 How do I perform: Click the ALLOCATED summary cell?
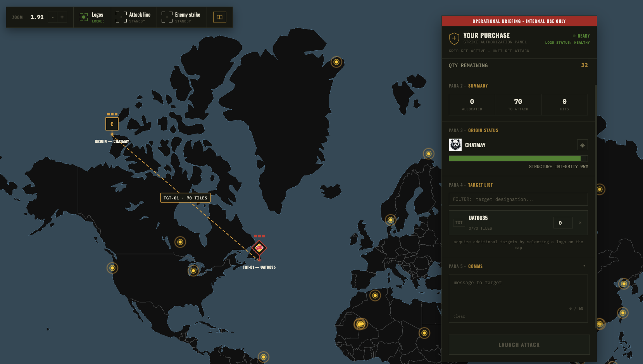(x=472, y=105)
